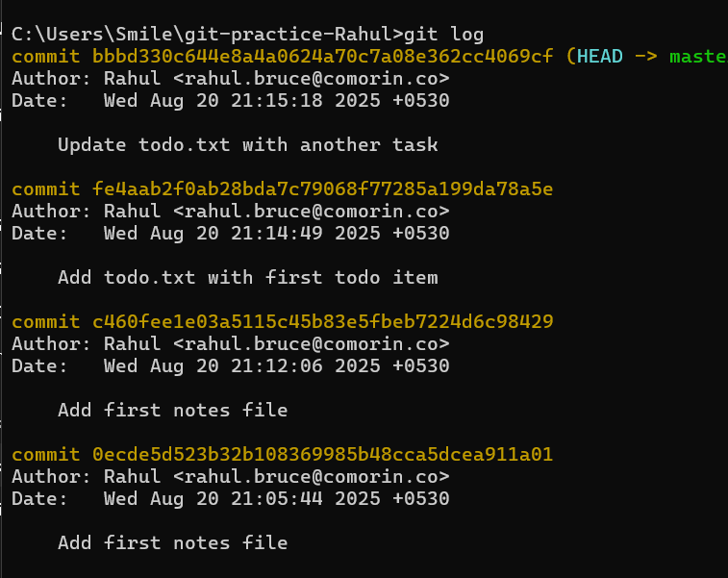728x578 pixels.
Task: Click commit message below the 21:05:44 date
Action: coord(172,542)
